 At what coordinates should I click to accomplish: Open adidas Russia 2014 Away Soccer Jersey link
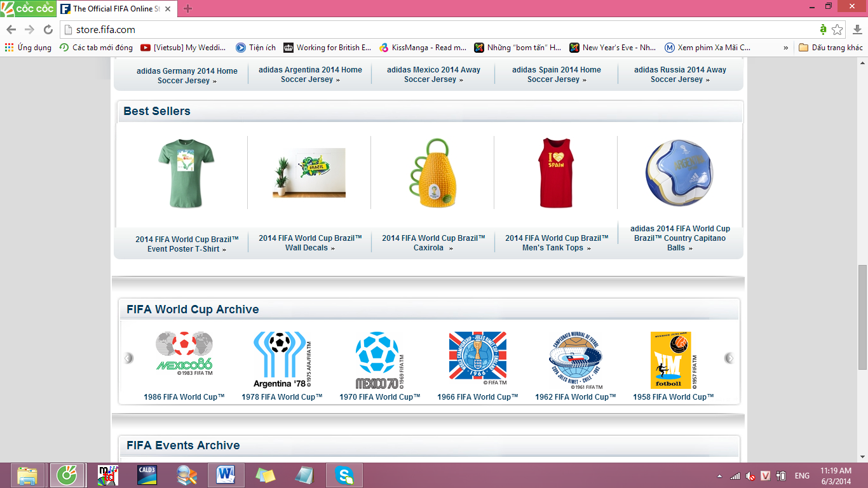pos(680,74)
